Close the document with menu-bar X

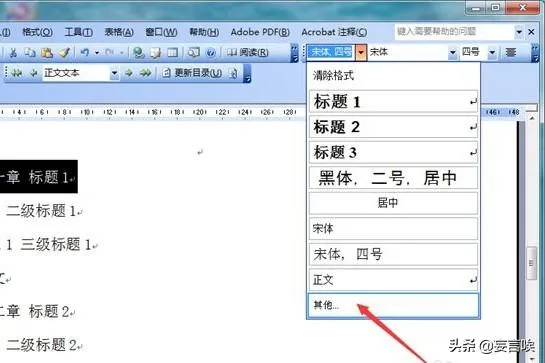(x=531, y=32)
